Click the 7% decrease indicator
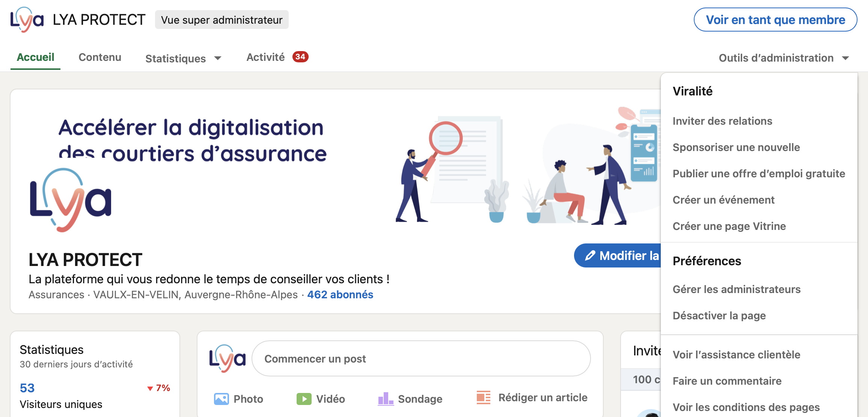 [x=158, y=388]
